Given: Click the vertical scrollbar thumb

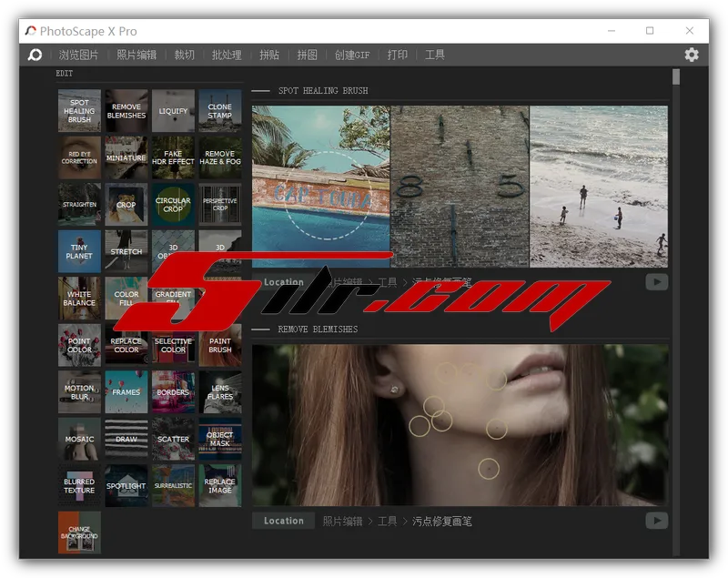Looking at the screenshot, I should point(676,77).
